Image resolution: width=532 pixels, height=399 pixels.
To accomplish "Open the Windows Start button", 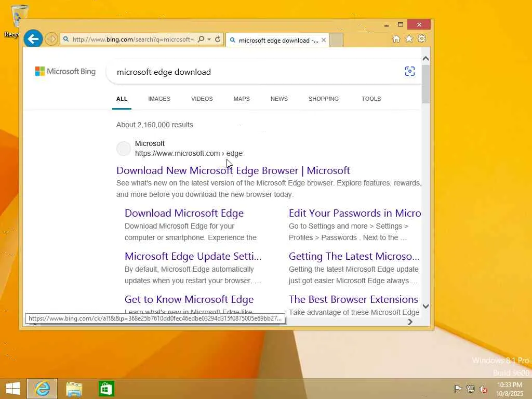I will (13, 389).
